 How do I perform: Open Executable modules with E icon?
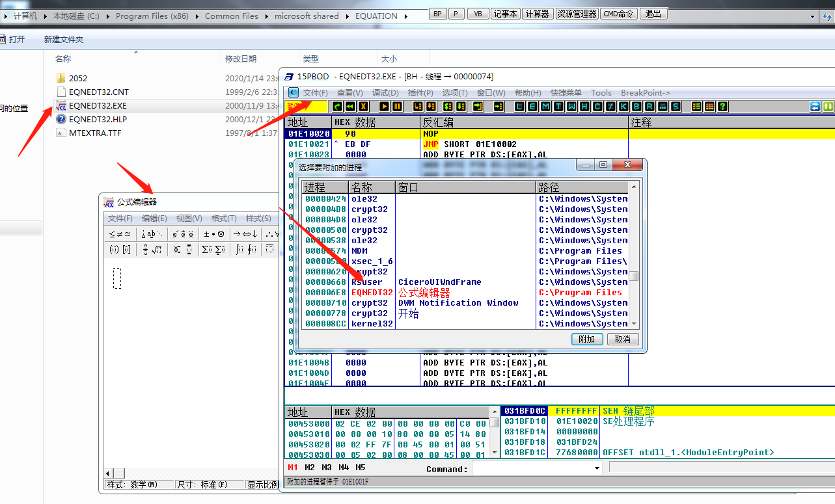[533, 106]
